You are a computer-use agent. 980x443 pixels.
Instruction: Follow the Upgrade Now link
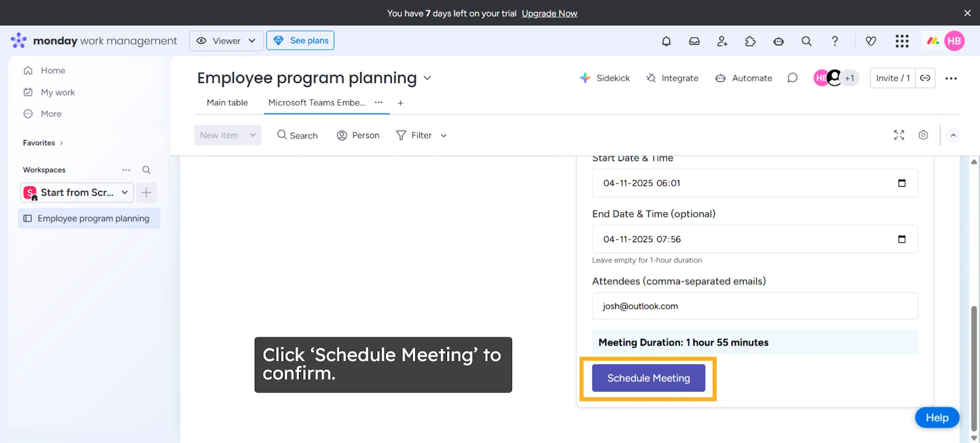point(549,13)
